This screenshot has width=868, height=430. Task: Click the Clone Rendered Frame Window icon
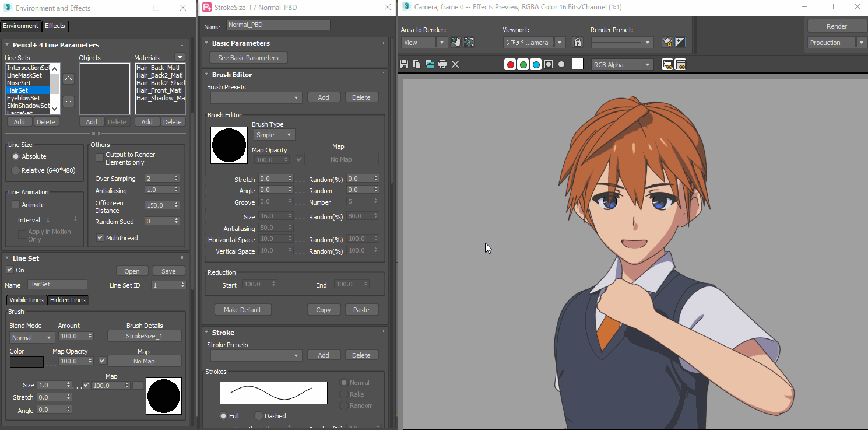430,64
